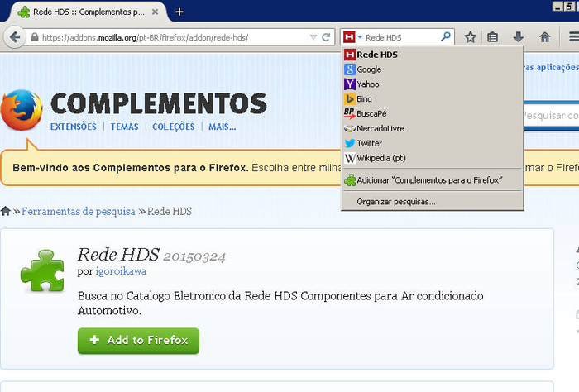The image size is (579, 392).
Task: Choose MercadoLivre search engine
Action: 433,128
